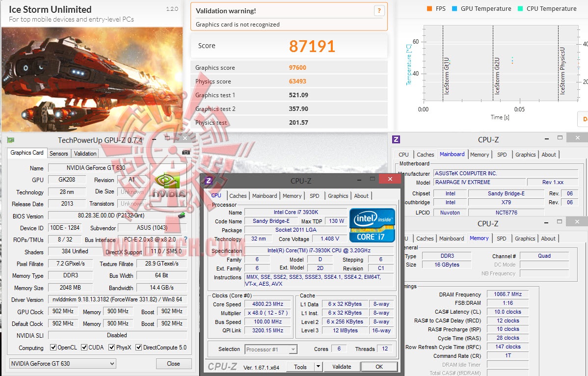The image size is (588, 376).
Task: Click the orange FPS legend marker
Action: point(429,9)
